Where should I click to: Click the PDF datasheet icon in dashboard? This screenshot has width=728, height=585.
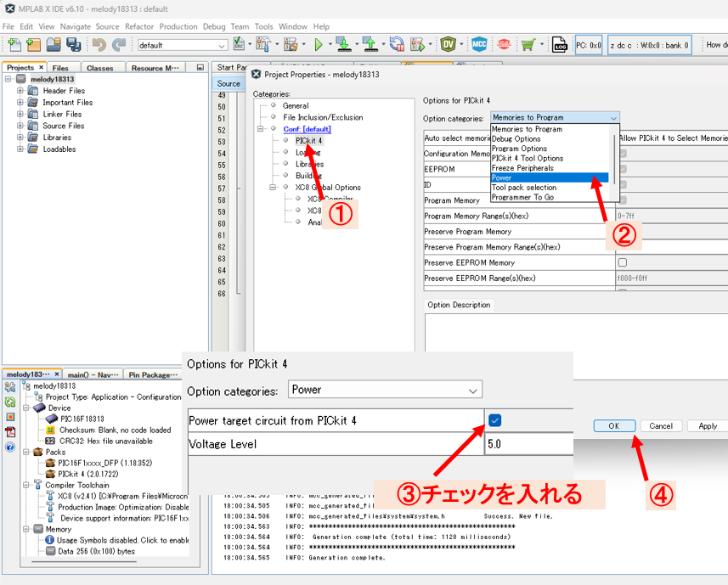click(x=10, y=432)
